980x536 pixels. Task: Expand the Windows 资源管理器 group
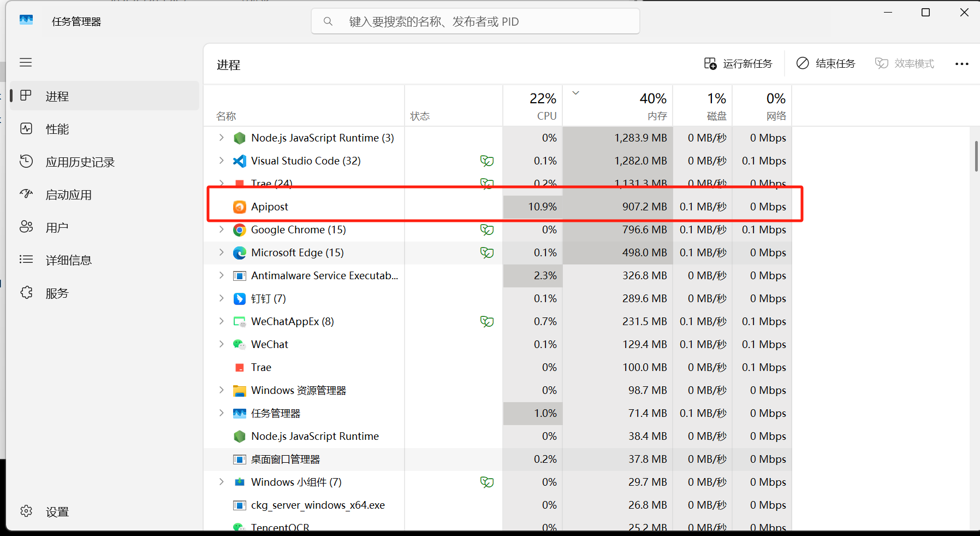pyautogui.click(x=221, y=390)
